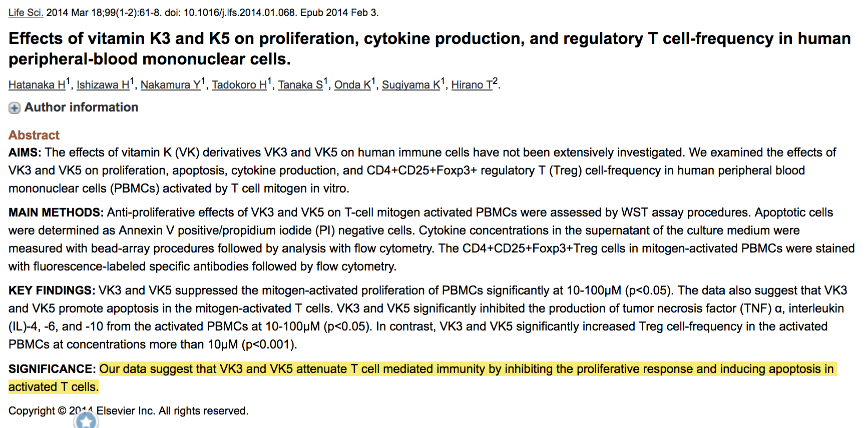This screenshot has height=428, width=868.
Task: Click Sugiyama K author name
Action: tap(410, 85)
